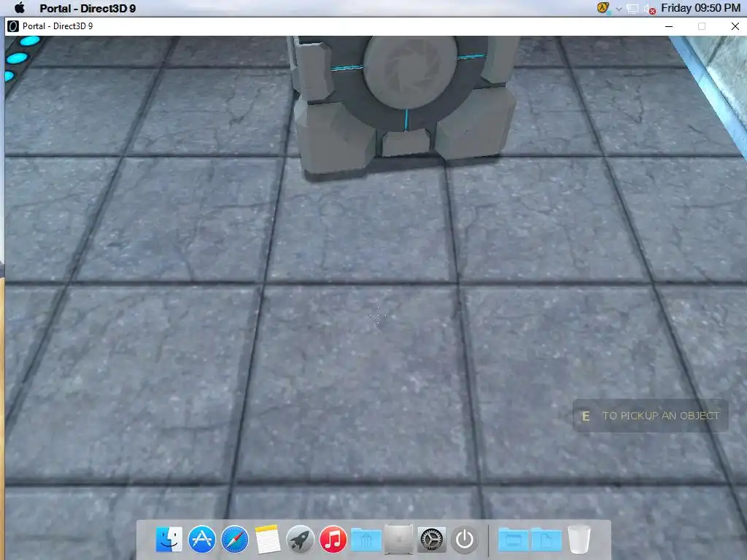747x560 pixels.
Task: Click the Friday 09:50 PM clock
Action: (700, 8)
